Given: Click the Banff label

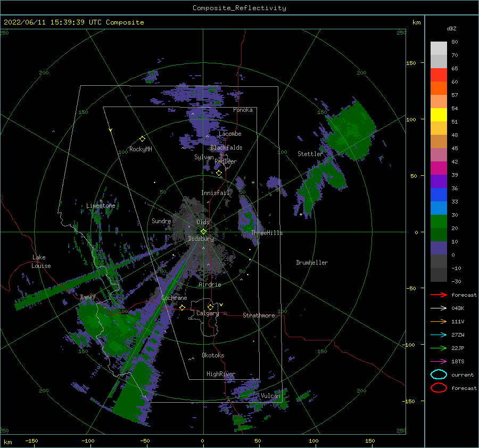Looking at the screenshot, I should click(x=88, y=297).
